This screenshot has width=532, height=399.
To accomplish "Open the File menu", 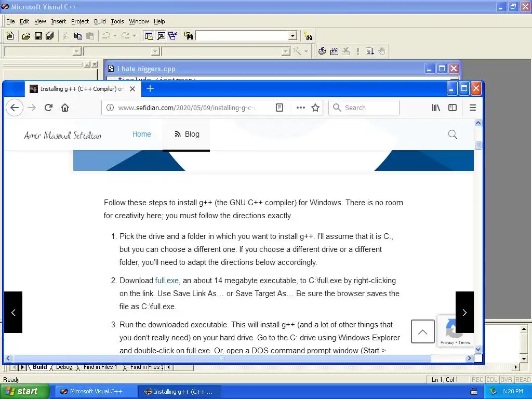I will (x=10, y=21).
